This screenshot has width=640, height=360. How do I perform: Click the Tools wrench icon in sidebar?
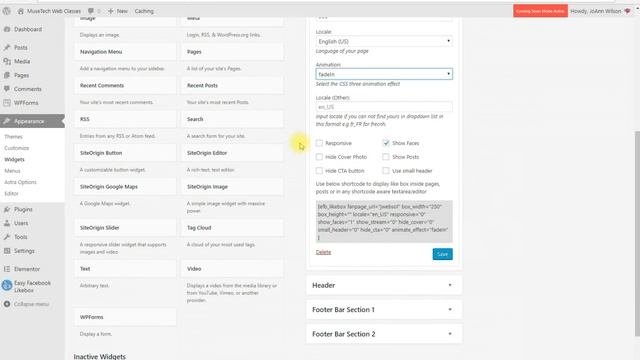click(7, 237)
